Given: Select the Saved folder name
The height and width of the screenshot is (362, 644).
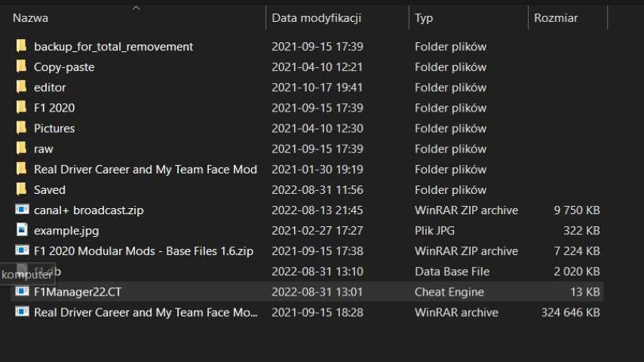Looking at the screenshot, I should tap(50, 189).
